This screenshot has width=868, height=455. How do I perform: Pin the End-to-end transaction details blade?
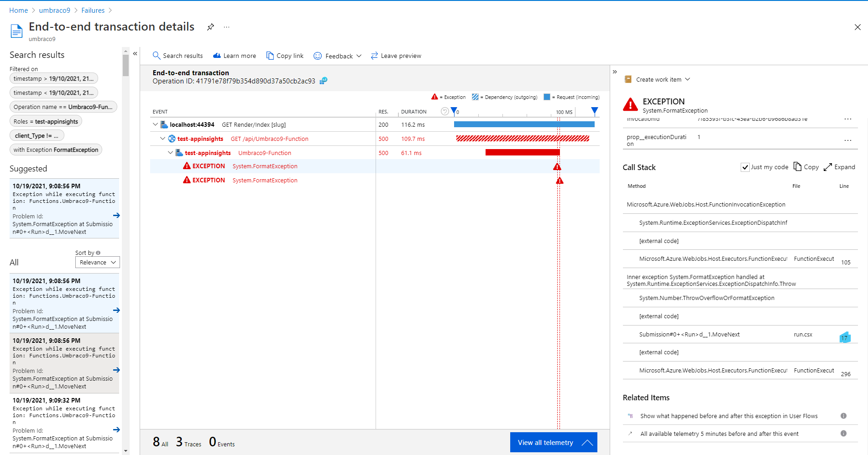click(x=210, y=27)
